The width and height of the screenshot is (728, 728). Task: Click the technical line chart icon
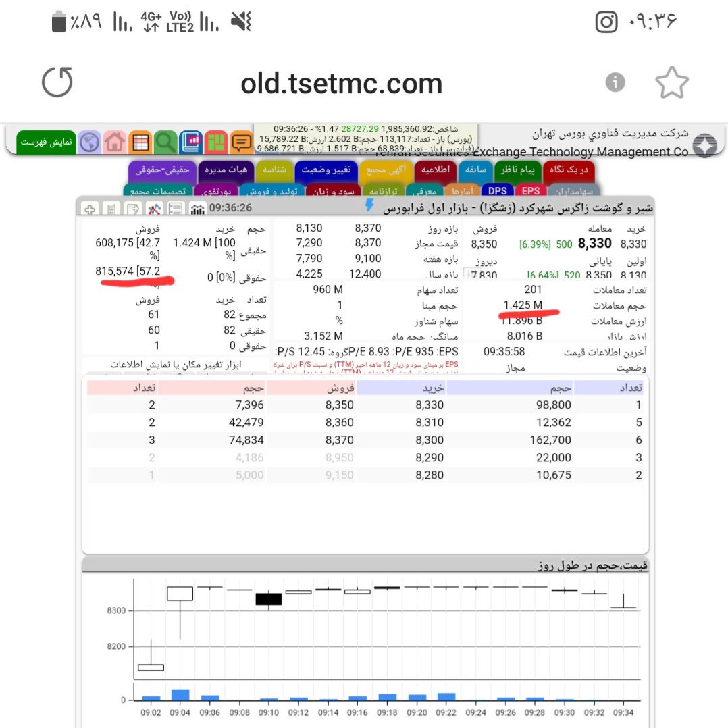(x=154, y=209)
